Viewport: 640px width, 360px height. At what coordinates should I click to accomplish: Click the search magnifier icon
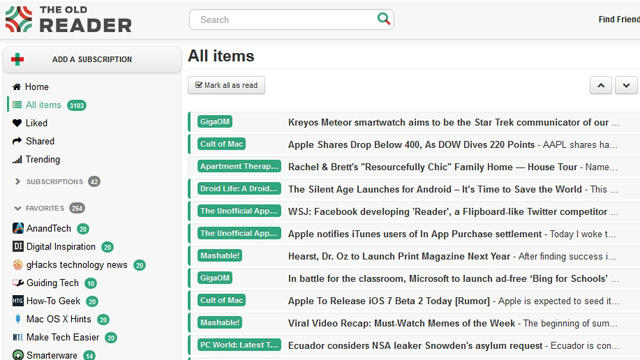click(x=384, y=19)
